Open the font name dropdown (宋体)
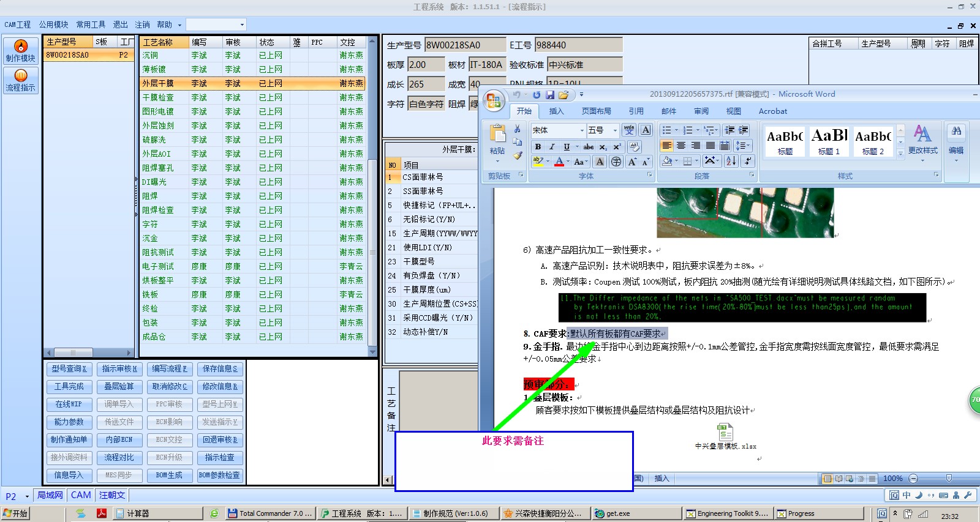Image resolution: width=980 pixels, height=522 pixels. coord(582,130)
